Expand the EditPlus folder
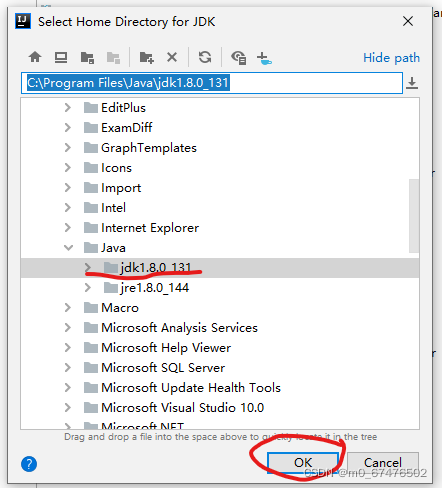The height and width of the screenshot is (488, 442). coord(68,108)
